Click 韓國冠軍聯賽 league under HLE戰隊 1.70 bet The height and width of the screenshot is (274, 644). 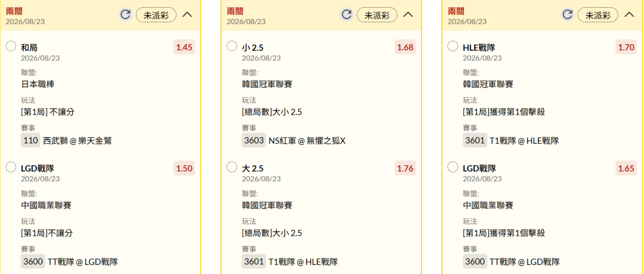[488, 84]
